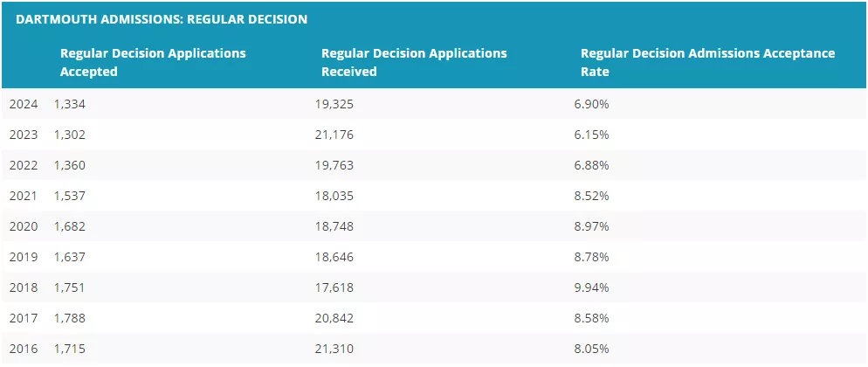Select the 8.05% acceptance rate for 2016
The width and height of the screenshot is (868, 367).
(591, 349)
